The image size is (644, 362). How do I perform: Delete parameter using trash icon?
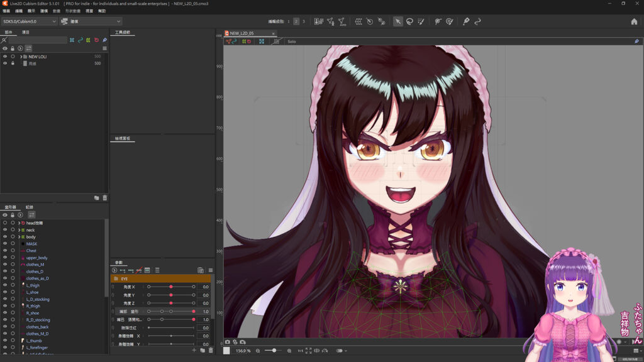click(x=211, y=351)
